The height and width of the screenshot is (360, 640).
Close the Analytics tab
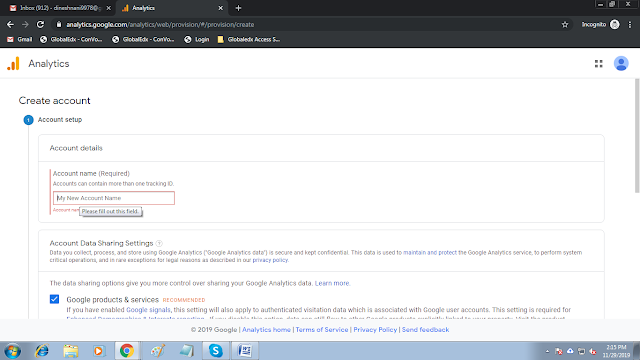[x=220, y=8]
